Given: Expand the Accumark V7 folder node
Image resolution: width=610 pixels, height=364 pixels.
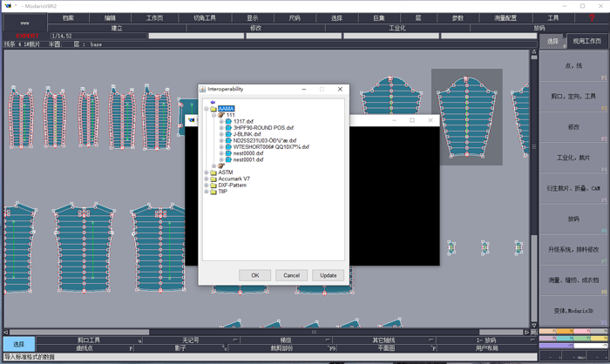Looking at the screenshot, I should coord(207,179).
